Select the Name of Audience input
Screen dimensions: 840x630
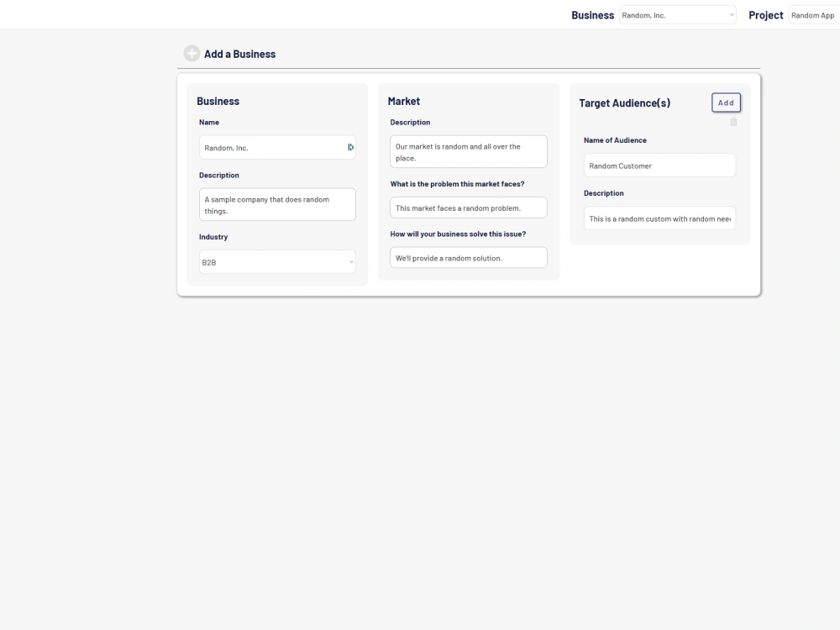[659, 165]
